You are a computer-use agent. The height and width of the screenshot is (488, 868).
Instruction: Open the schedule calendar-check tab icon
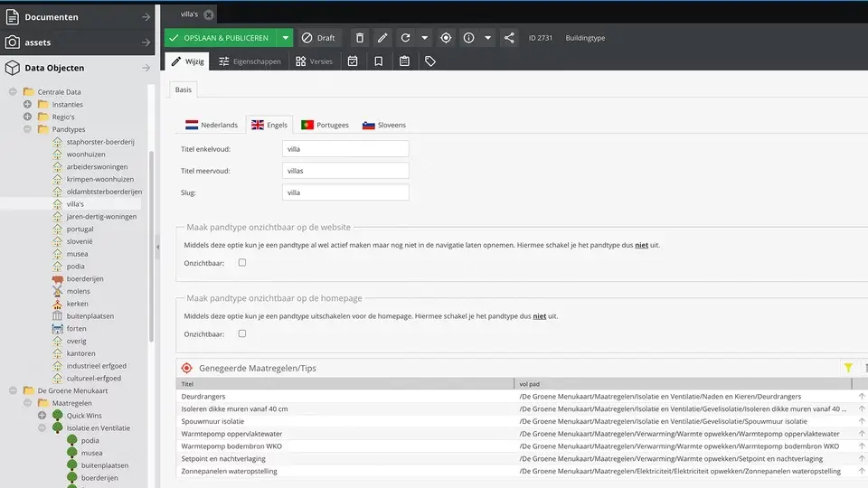tap(353, 61)
